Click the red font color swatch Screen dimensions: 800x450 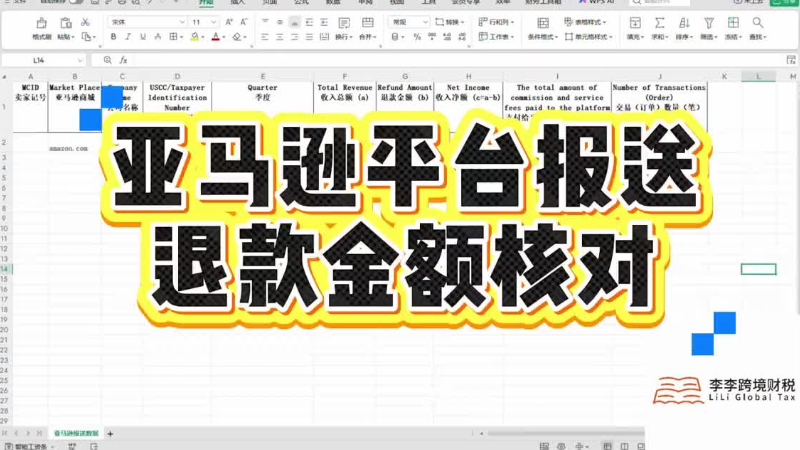point(215,37)
